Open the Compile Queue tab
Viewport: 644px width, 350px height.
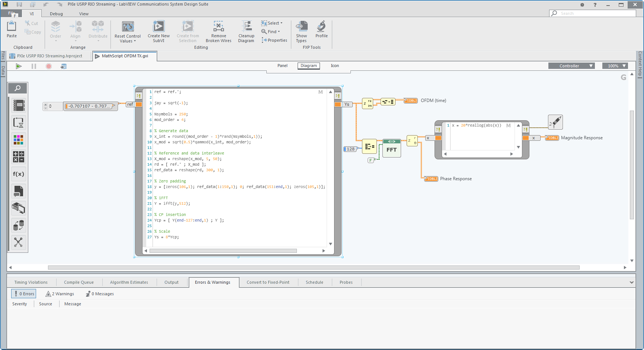79,282
